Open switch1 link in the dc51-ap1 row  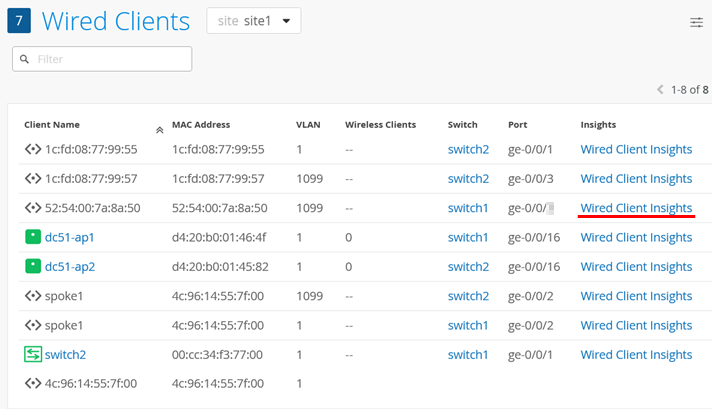[468, 238]
